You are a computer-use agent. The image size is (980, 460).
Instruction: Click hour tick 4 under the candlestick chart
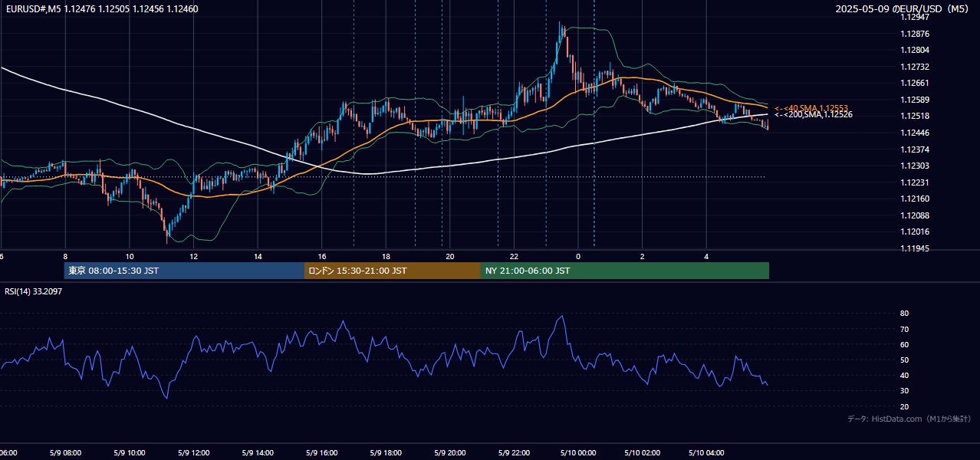pos(706,257)
